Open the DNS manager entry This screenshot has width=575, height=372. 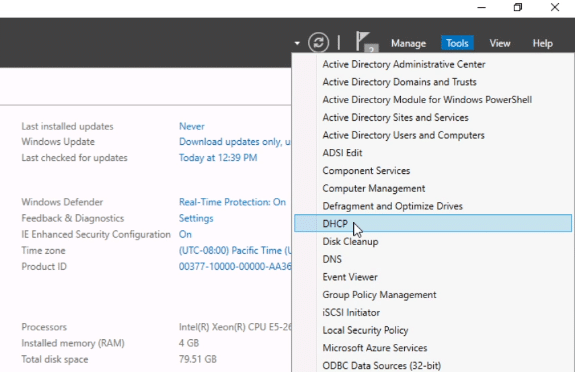[x=433, y=259]
